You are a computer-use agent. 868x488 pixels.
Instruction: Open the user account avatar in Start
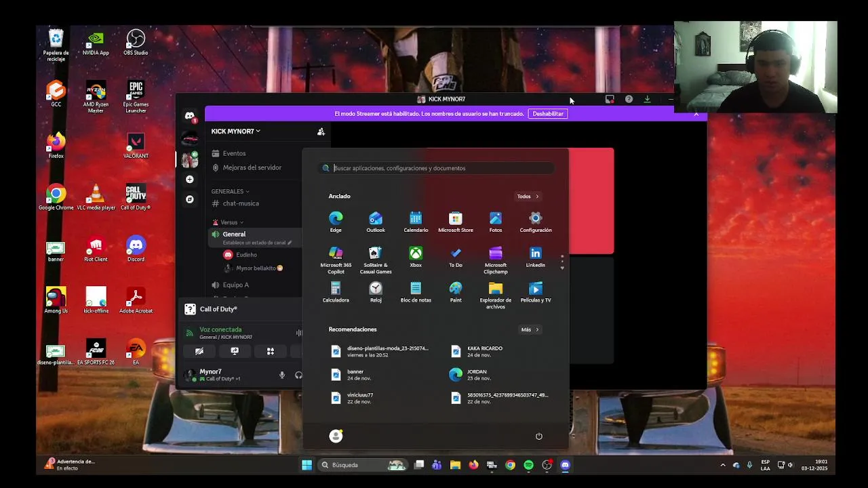click(x=336, y=436)
